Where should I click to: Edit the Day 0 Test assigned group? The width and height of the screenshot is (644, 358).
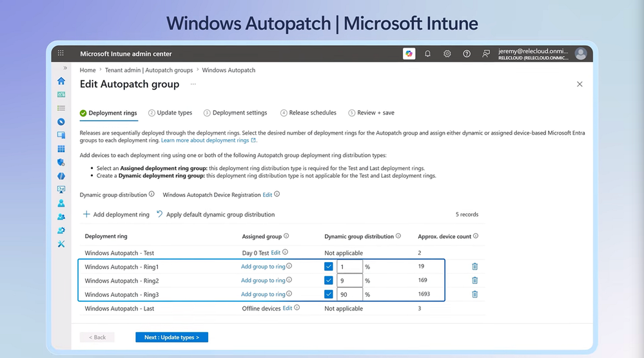tap(276, 252)
